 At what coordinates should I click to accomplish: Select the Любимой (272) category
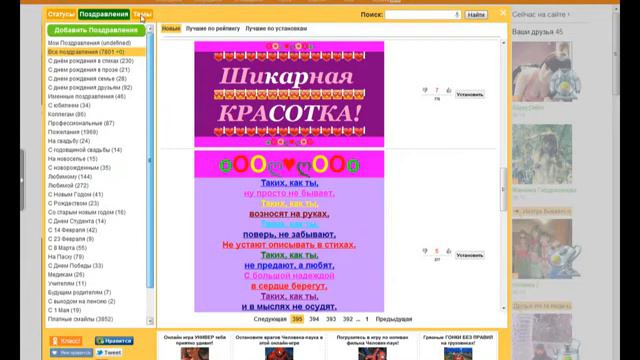click(68, 186)
